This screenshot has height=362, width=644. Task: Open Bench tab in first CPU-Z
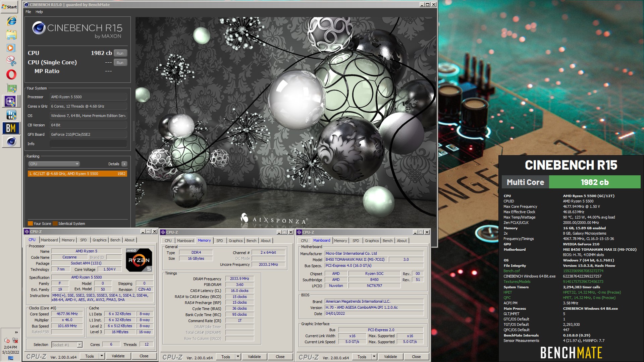tap(115, 240)
